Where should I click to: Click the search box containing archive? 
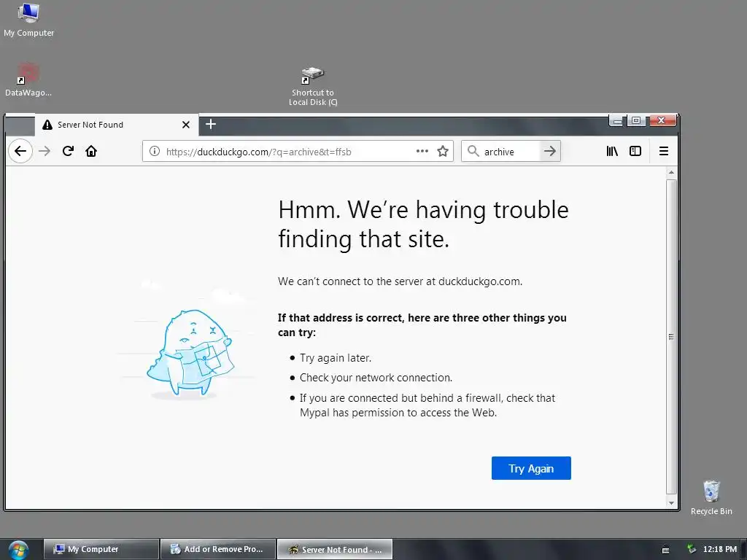tap(510, 152)
